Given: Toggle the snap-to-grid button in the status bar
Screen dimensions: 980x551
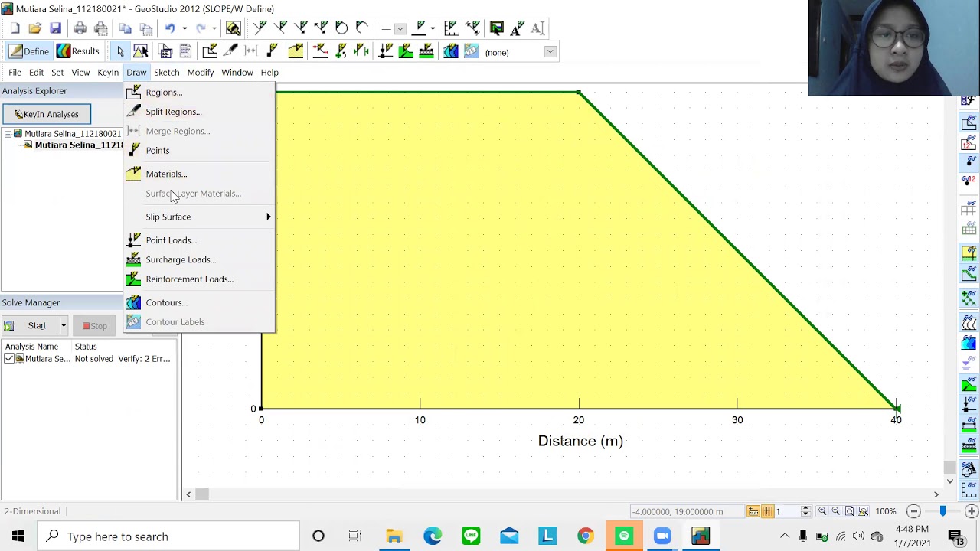Looking at the screenshot, I should tap(753, 511).
